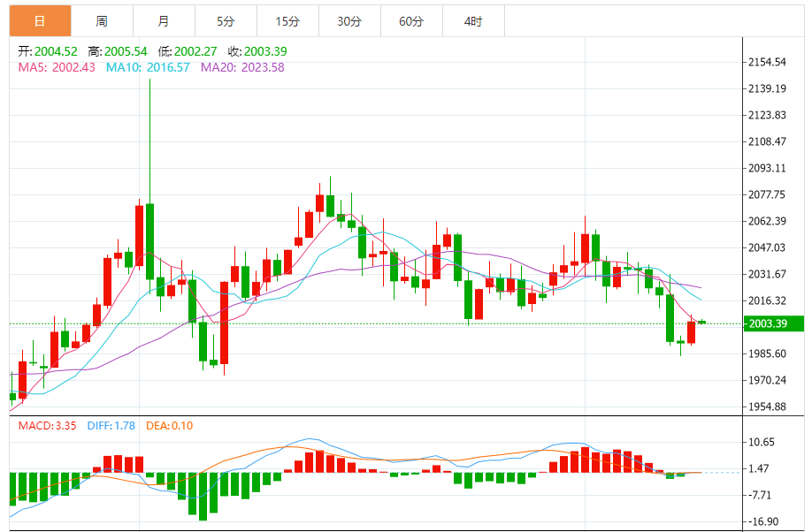The height and width of the screenshot is (532, 812).
Task: Click the DEA:0.10 indicator label
Action: pos(169,425)
